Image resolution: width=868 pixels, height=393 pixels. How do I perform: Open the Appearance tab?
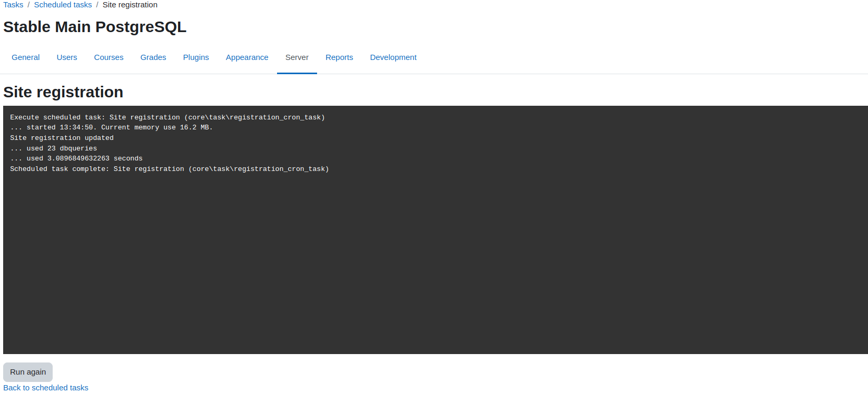pyautogui.click(x=247, y=57)
